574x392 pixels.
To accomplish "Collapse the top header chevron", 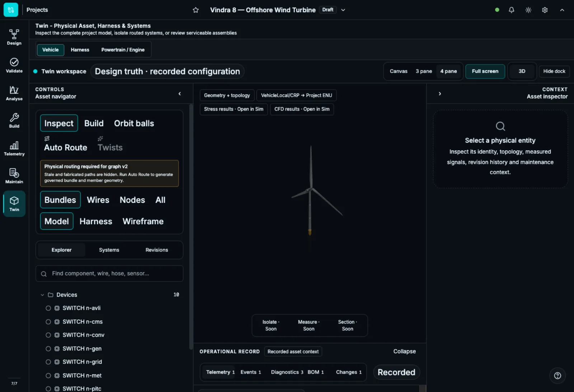I will (x=562, y=10).
